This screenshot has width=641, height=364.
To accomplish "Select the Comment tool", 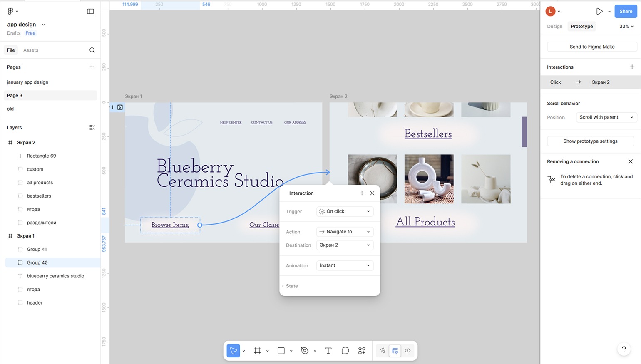I will (345, 351).
